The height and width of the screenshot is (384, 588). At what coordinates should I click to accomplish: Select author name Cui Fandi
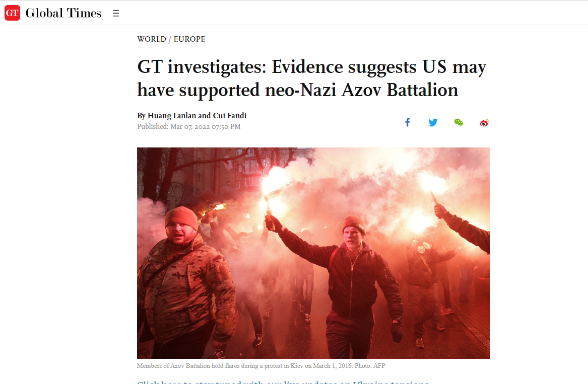click(x=229, y=115)
